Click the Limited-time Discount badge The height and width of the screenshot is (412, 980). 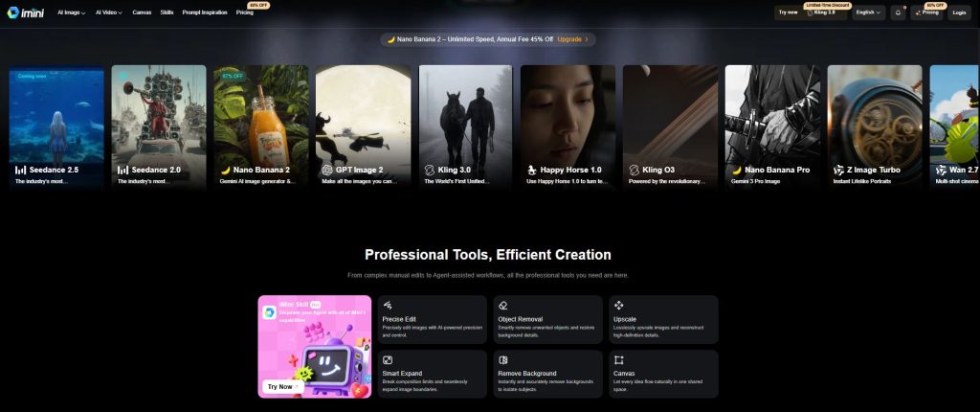pyautogui.click(x=828, y=5)
